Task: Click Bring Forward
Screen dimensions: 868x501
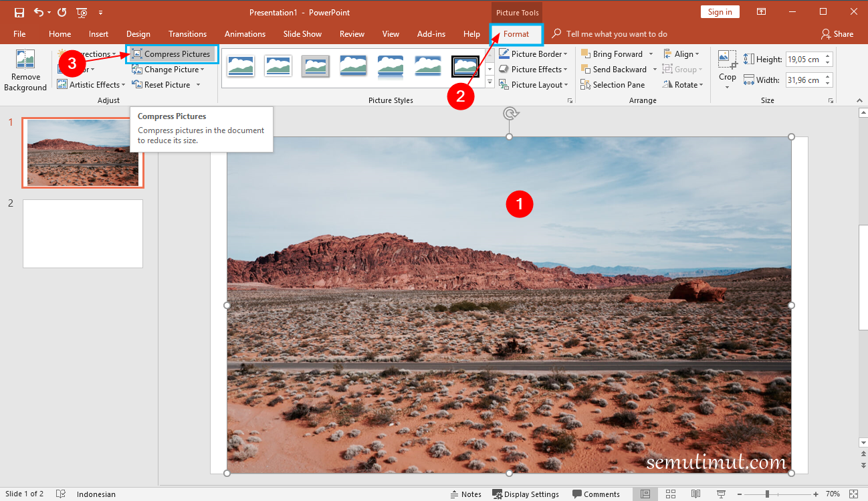Action: 612,54
